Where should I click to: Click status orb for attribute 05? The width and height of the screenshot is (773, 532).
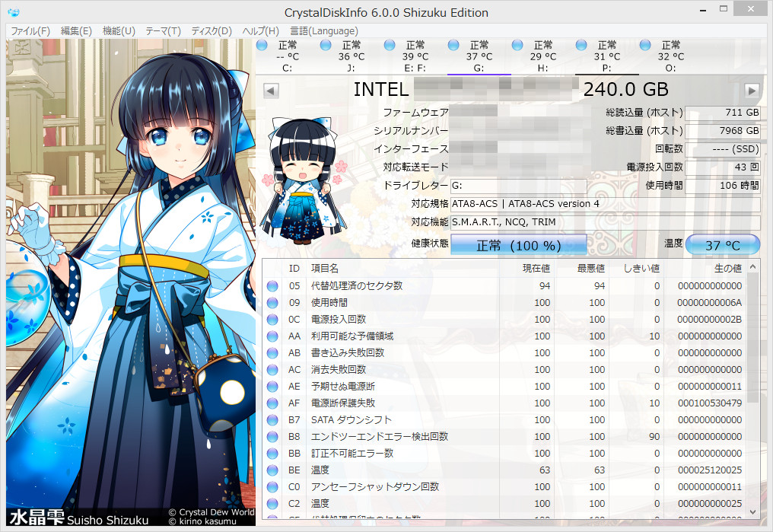pyautogui.click(x=272, y=286)
